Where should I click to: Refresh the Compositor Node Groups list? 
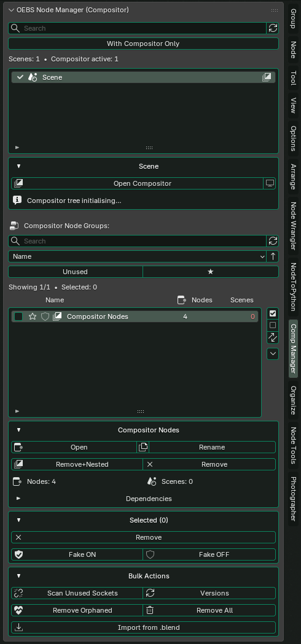[x=273, y=240]
